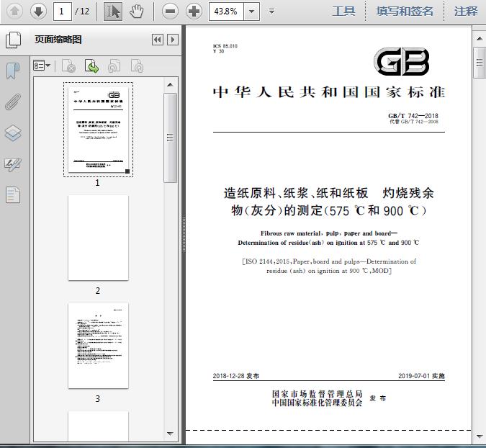Open the layers panel icon
Viewport: 486px width, 448px height.
point(13,133)
